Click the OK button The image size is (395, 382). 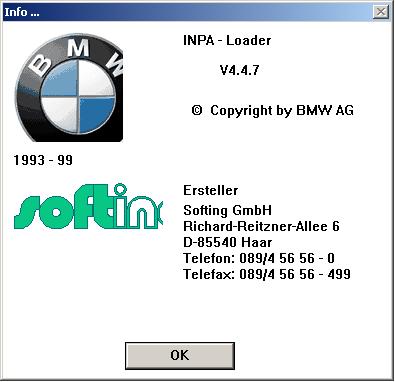180,356
